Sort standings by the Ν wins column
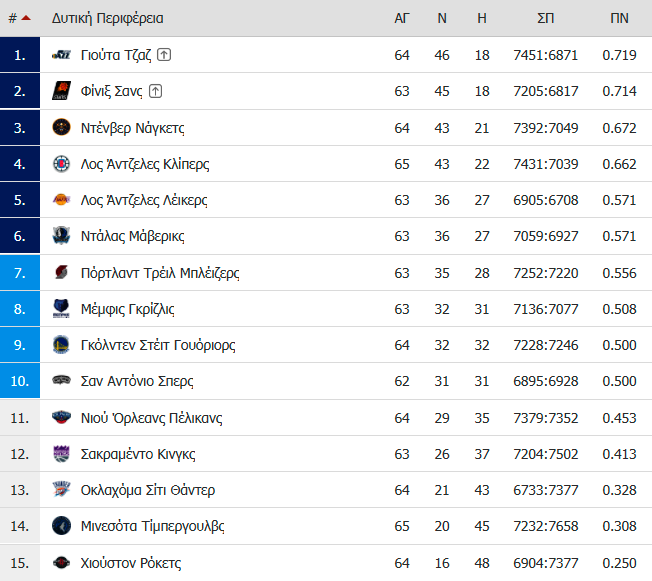Viewport: 652px width, 581px height. (442, 18)
